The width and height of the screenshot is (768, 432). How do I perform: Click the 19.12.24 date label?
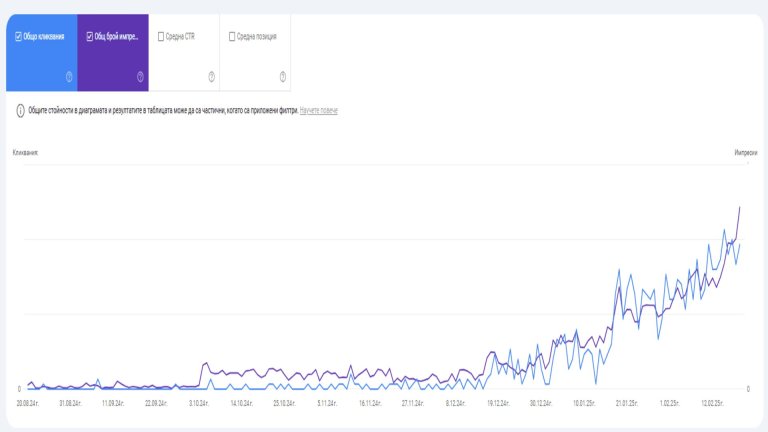[x=499, y=404]
